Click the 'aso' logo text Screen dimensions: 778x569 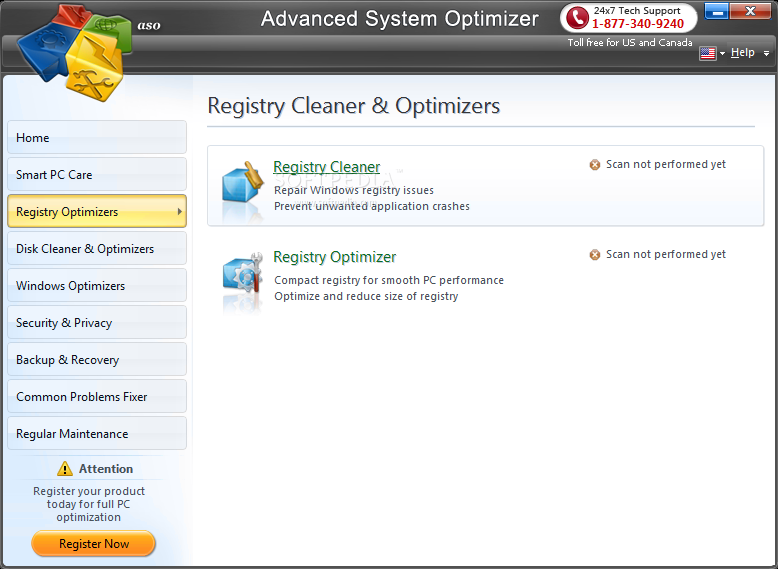(x=149, y=25)
